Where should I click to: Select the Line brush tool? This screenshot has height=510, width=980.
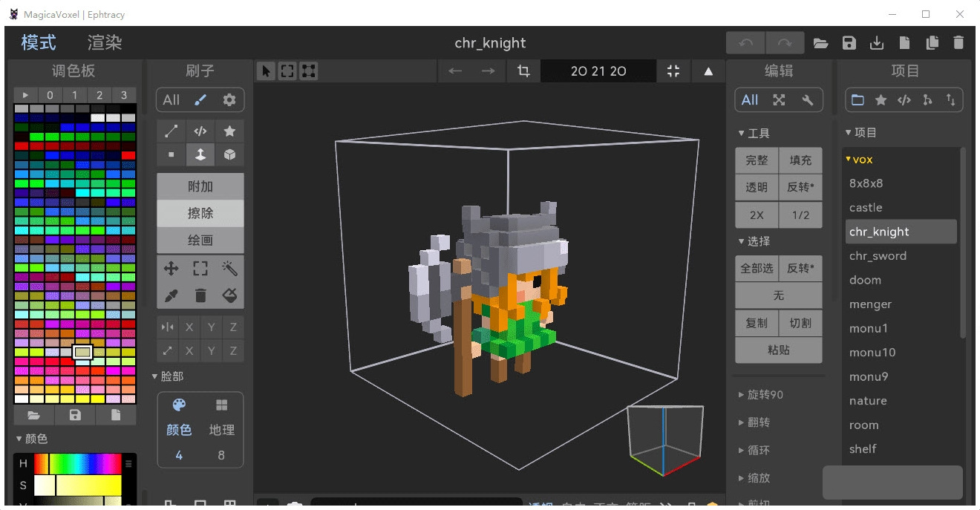[170, 131]
